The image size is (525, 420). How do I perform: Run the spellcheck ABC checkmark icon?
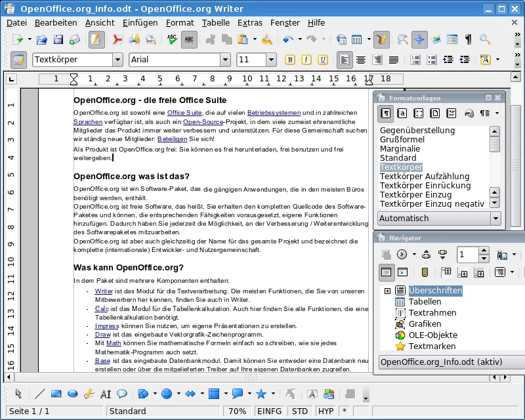(173, 40)
